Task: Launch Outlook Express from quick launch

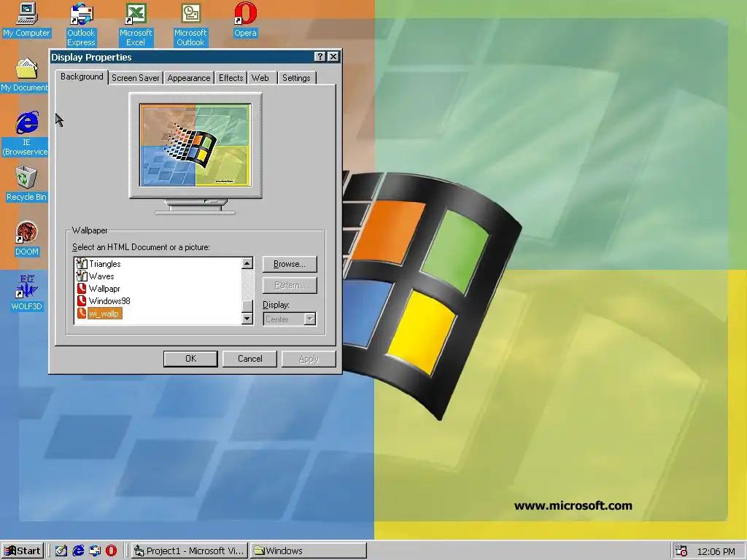Action: [95, 551]
